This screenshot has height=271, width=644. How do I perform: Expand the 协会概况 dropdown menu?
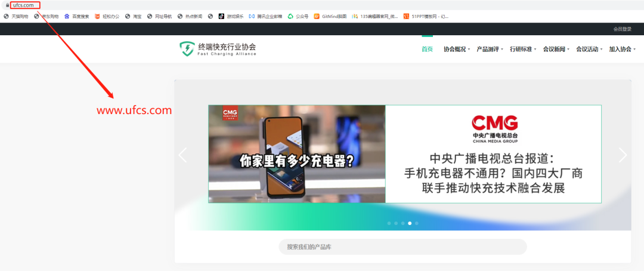tap(457, 50)
